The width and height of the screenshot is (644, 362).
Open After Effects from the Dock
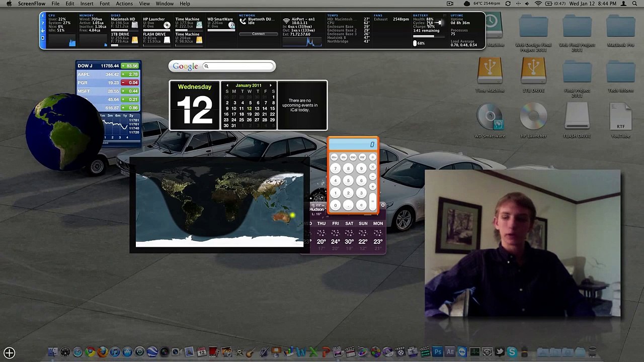click(450, 352)
